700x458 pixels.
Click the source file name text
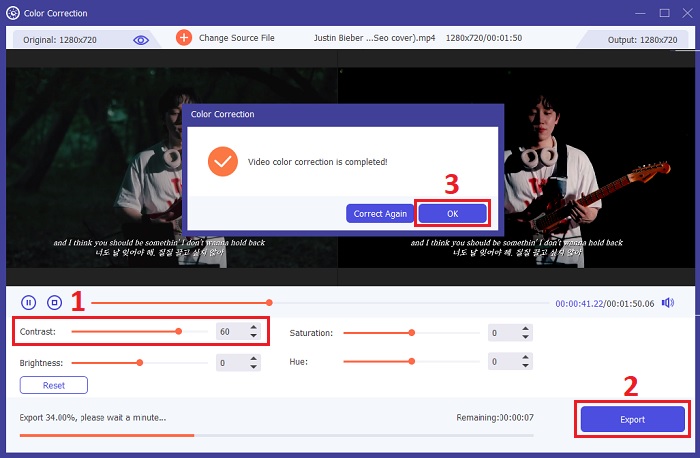click(x=374, y=38)
